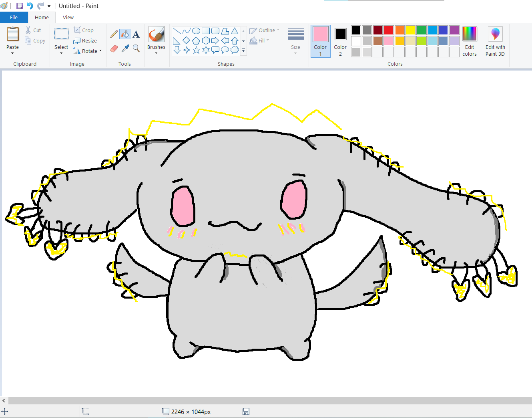Choose the Triangle shape
This screenshot has width=532, height=418.
click(x=235, y=31)
